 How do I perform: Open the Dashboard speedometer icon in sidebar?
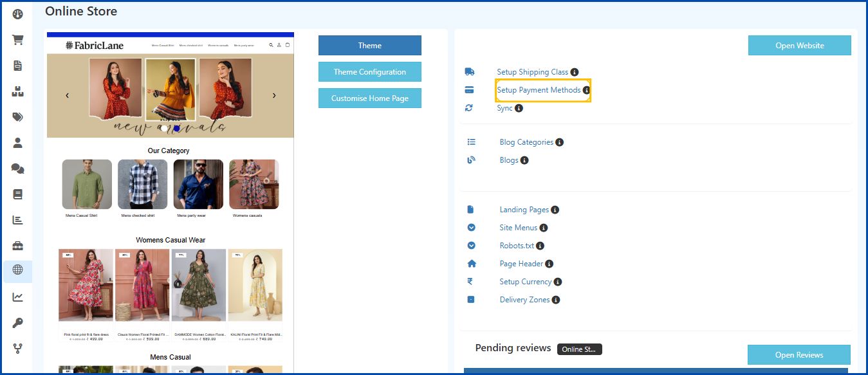pyautogui.click(x=17, y=14)
